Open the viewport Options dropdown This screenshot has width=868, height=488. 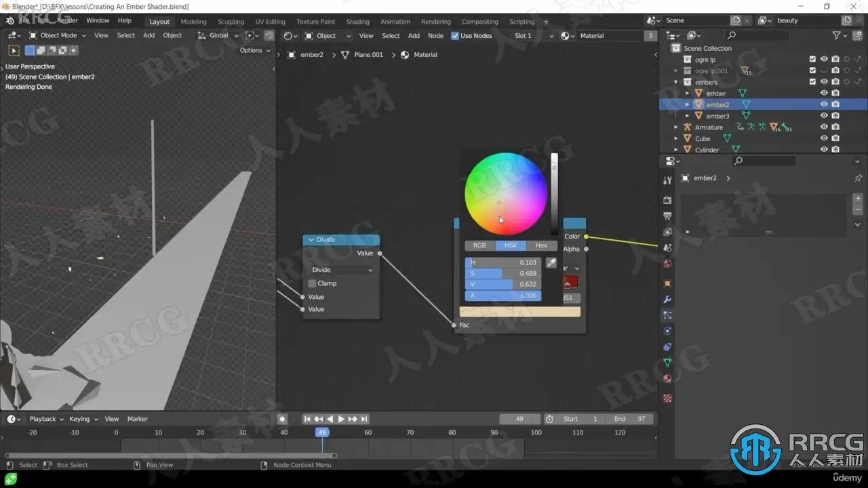tap(255, 50)
